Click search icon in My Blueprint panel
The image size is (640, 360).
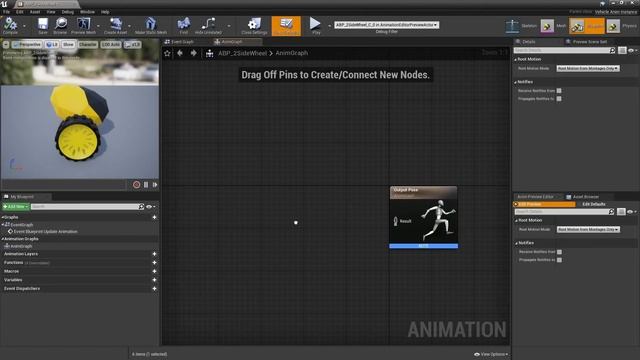(x=141, y=207)
